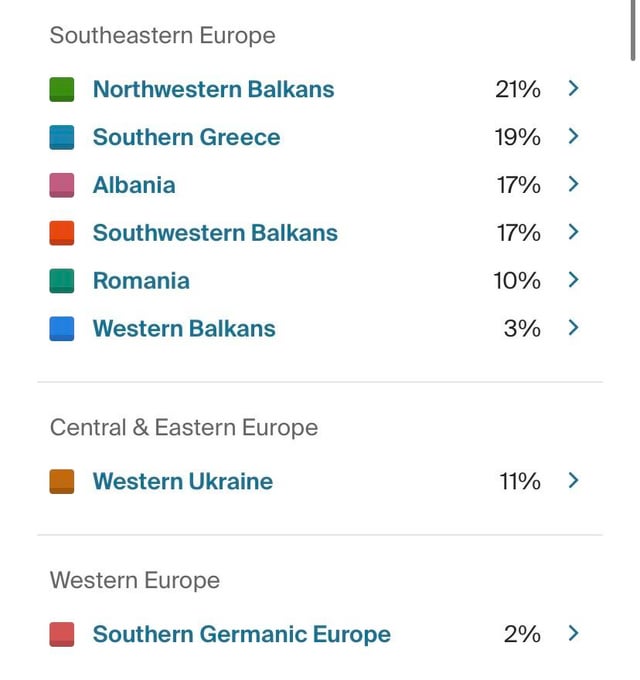Click the green Northwestern Balkans color swatch
The height and width of the screenshot is (680, 640).
[x=63, y=89]
